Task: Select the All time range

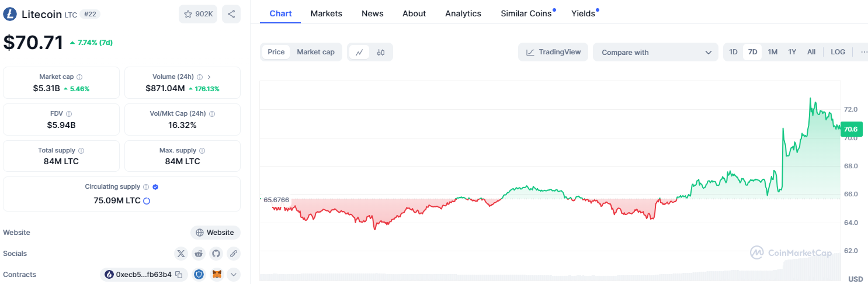Action: (811, 52)
